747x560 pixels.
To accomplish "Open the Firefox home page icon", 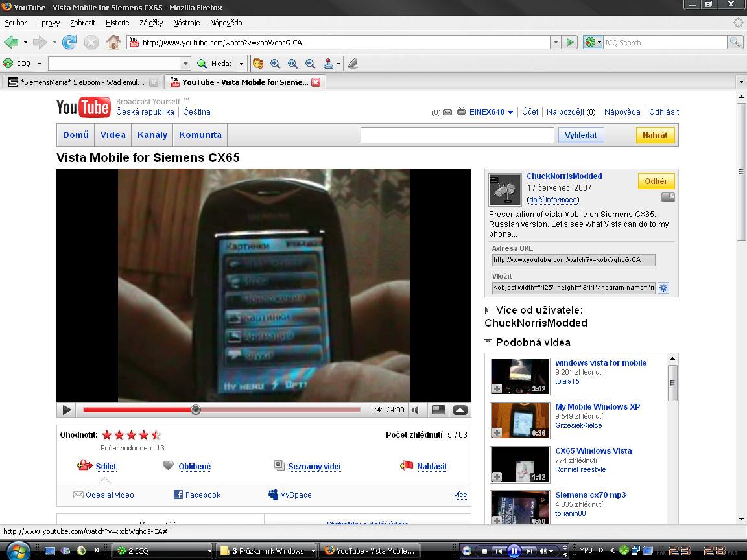I will tap(113, 42).
